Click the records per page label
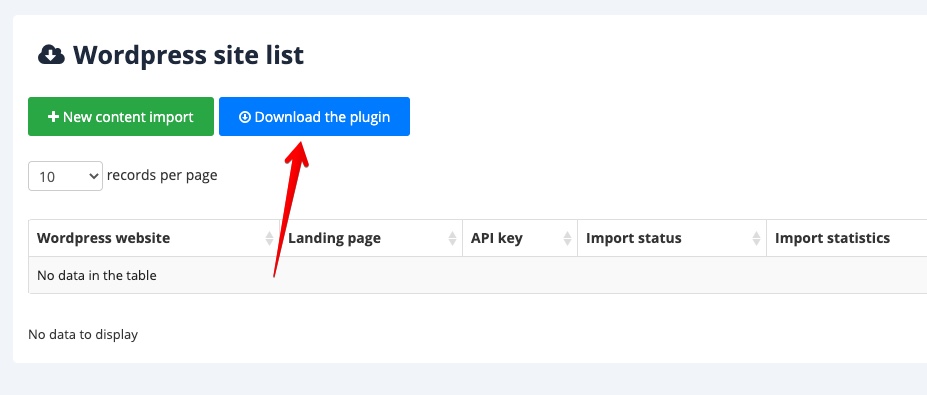The height and width of the screenshot is (395, 927). pyautogui.click(x=162, y=176)
